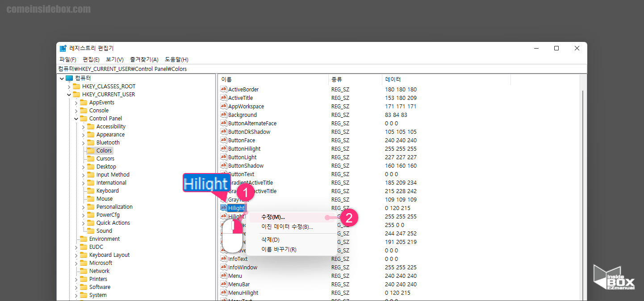Click the ab icon next to InfoWindow

pyautogui.click(x=224, y=267)
